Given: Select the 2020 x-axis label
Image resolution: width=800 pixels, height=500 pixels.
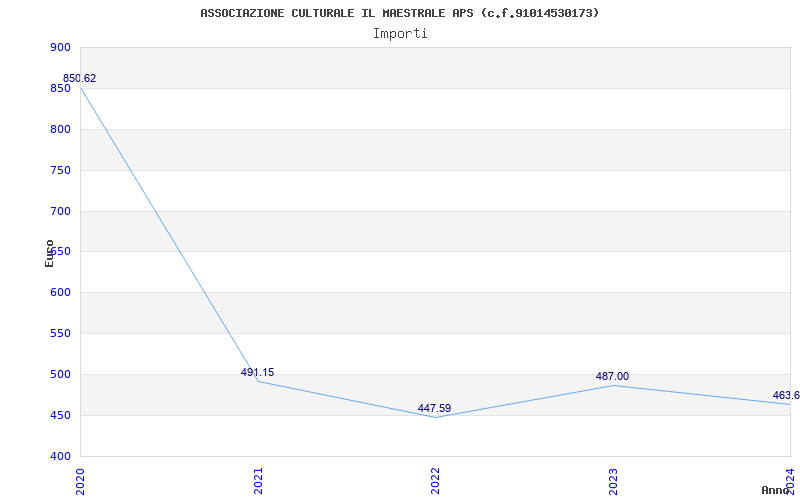Looking at the screenshot, I should pyautogui.click(x=80, y=481).
